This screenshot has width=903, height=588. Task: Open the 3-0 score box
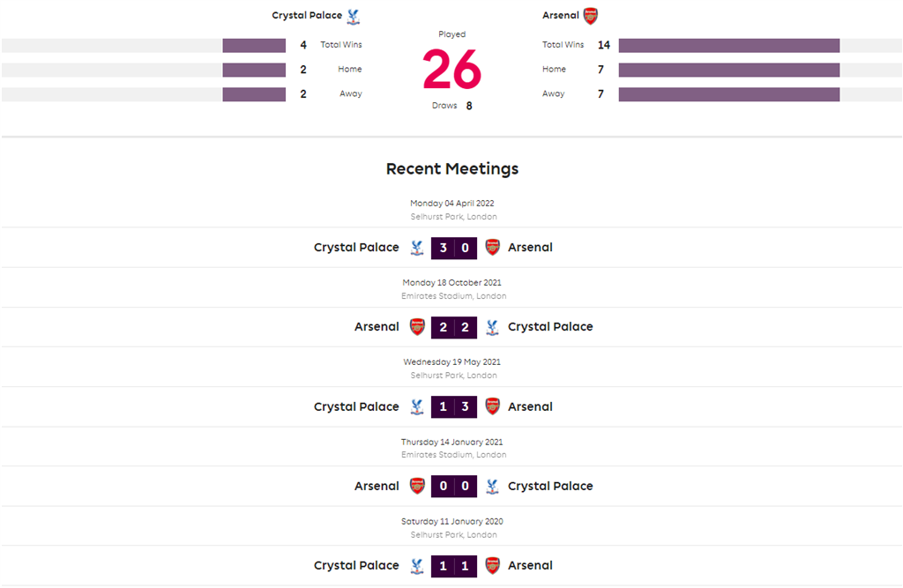coord(454,248)
